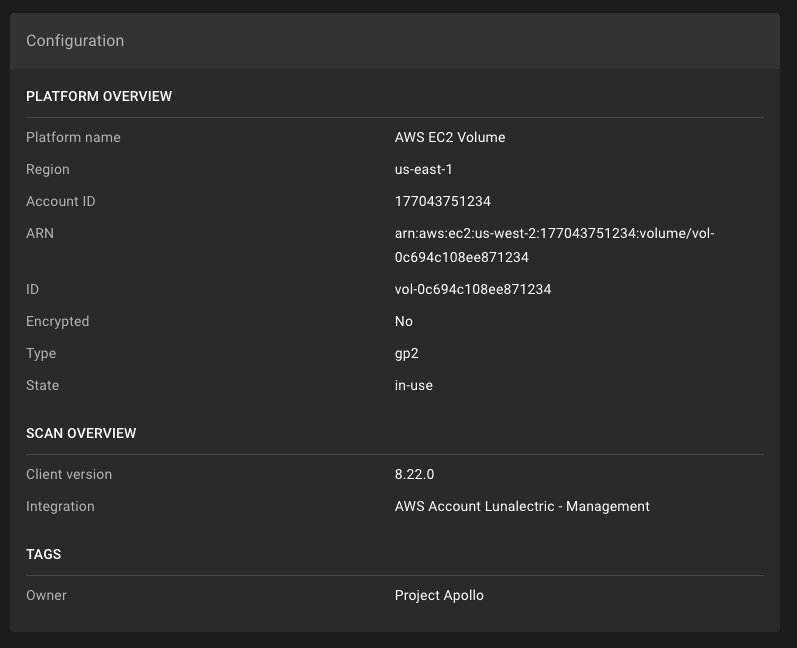Click the Integration label
The image size is (797, 648).
60,507
